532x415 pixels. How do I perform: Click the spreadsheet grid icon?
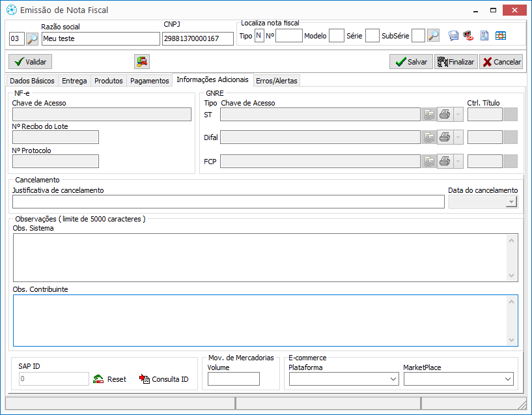501,36
